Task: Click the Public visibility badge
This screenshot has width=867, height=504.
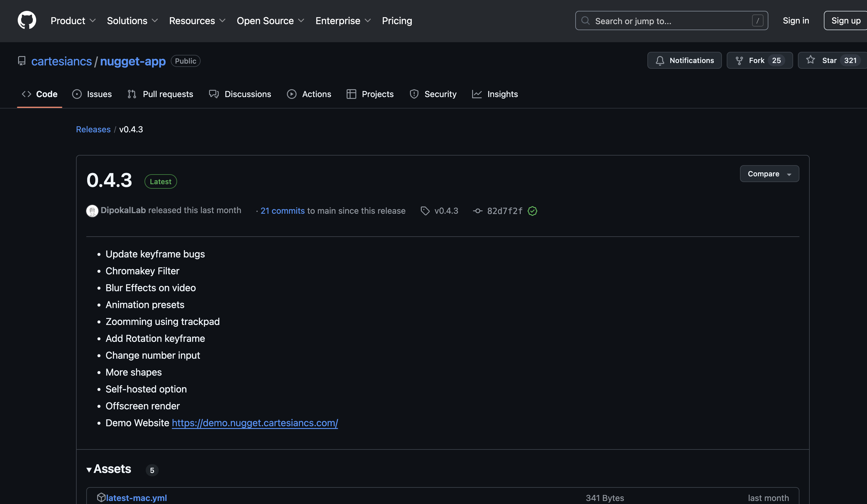Action: coord(186,61)
